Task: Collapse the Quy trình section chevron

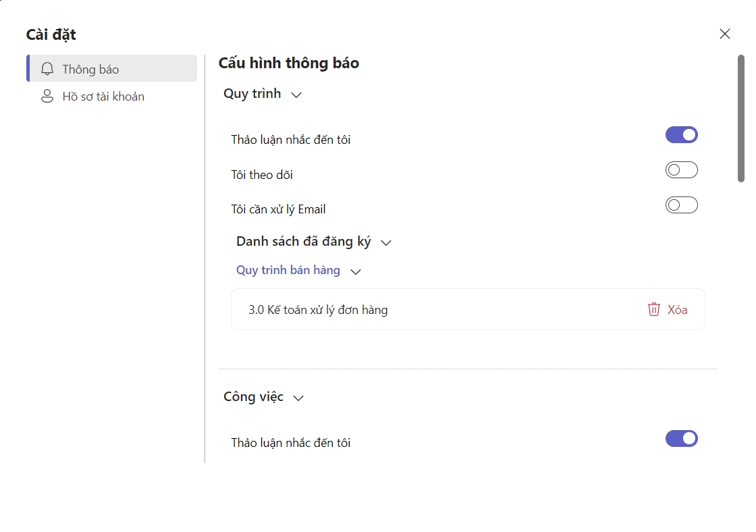Action: tap(296, 95)
